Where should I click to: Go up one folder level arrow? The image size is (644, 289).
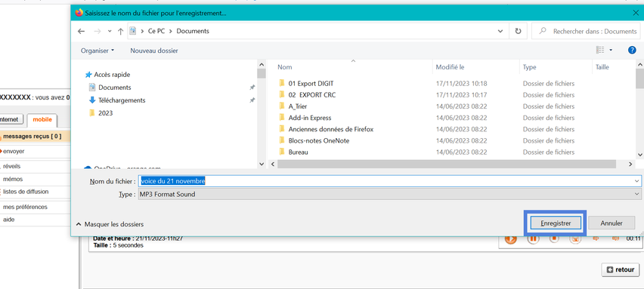tap(120, 31)
